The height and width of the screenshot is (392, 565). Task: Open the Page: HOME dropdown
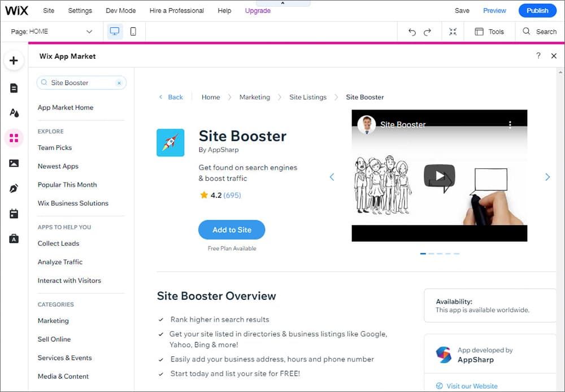click(51, 31)
